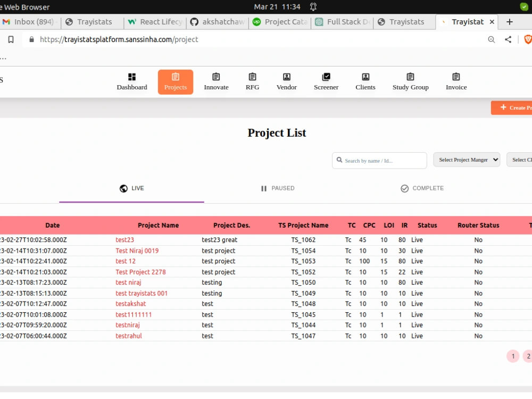Click the CPC column header
532x399 pixels.
coord(369,225)
